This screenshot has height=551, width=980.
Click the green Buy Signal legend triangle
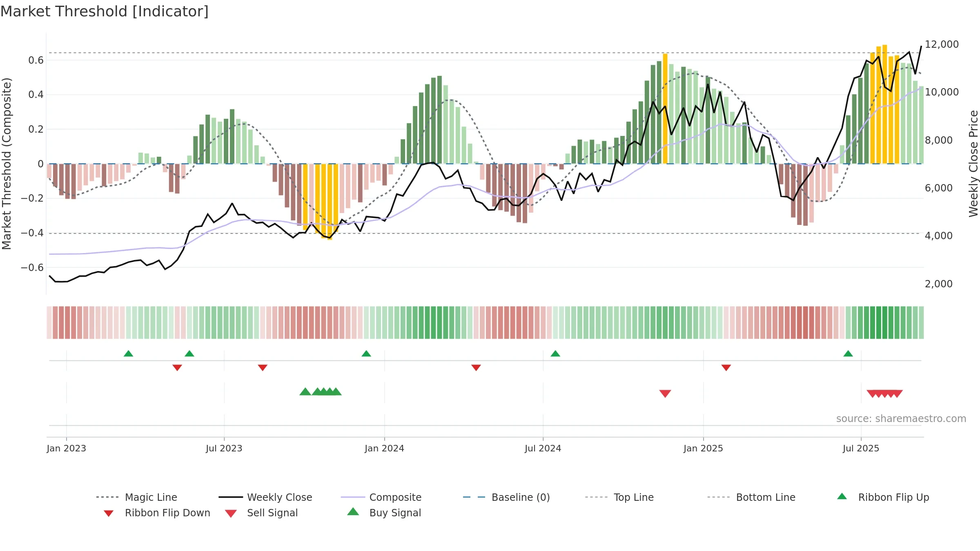(353, 511)
